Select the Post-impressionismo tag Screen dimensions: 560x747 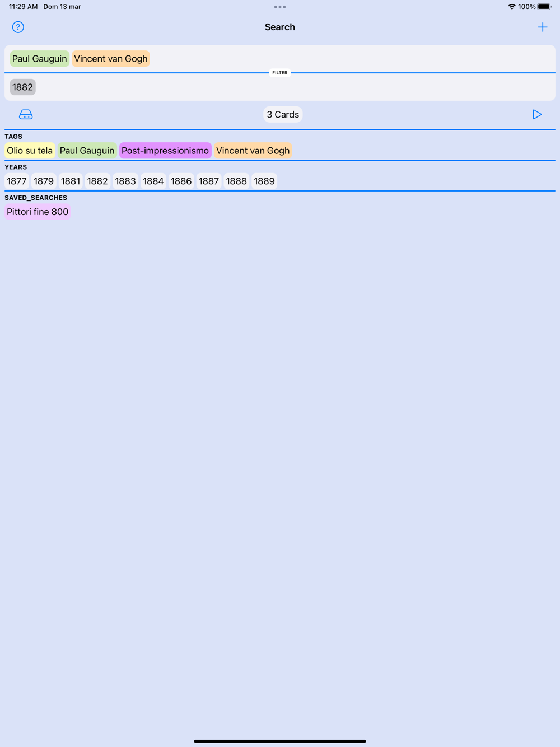[165, 151]
